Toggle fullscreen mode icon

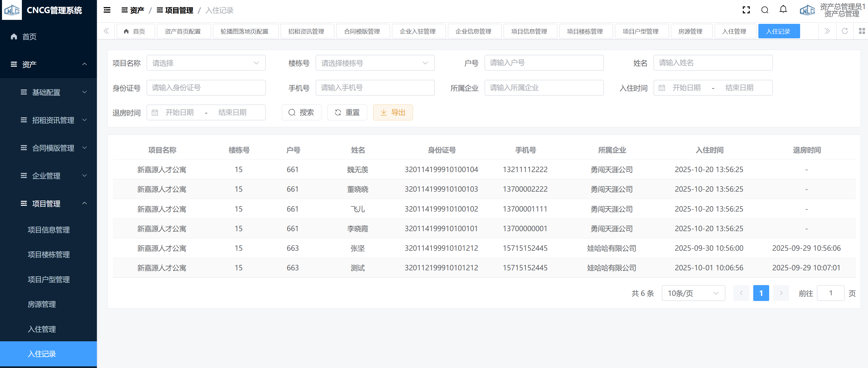pos(746,10)
